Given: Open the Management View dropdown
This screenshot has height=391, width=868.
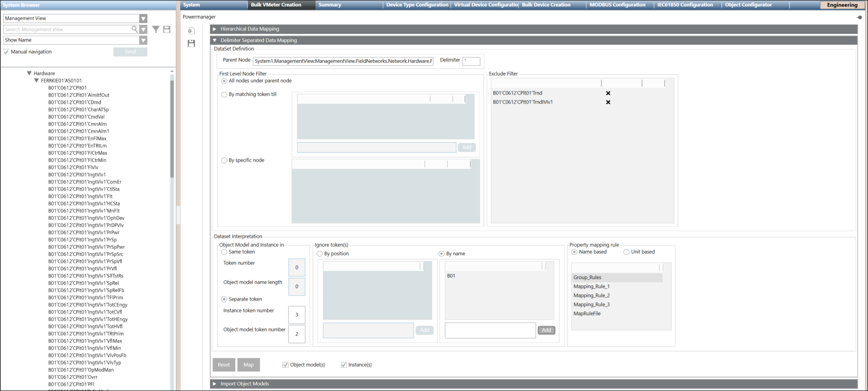Looking at the screenshot, I should [x=143, y=19].
